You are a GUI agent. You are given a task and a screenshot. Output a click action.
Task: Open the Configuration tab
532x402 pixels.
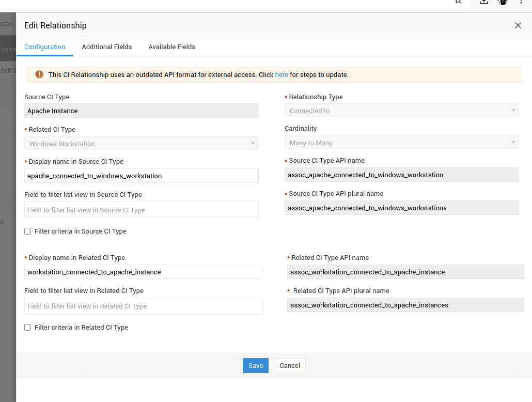pos(45,47)
